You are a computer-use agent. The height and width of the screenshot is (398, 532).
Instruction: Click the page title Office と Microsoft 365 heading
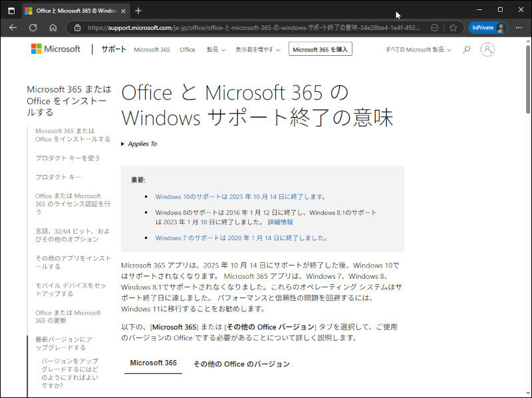(257, 105)
